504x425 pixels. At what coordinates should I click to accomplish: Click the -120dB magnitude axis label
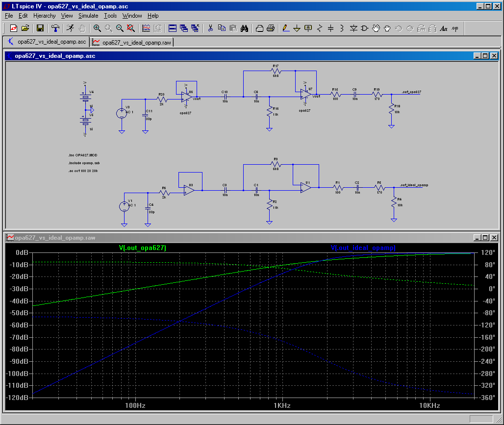pyautogui.click(x=17, y=398)
